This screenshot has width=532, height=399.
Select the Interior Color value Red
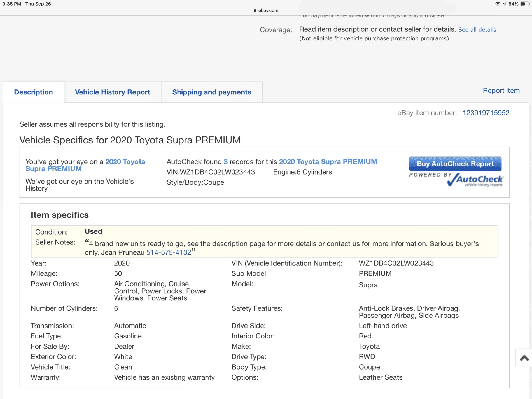(365, 336)
